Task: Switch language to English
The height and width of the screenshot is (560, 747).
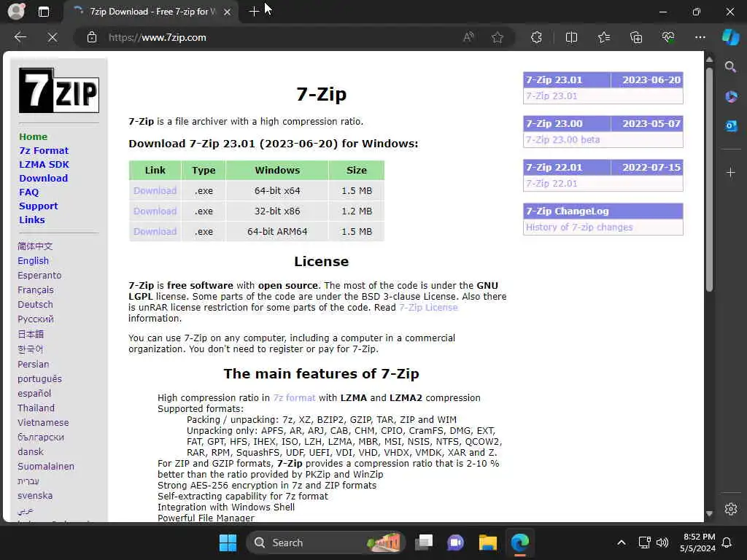Action: [33, 260]
